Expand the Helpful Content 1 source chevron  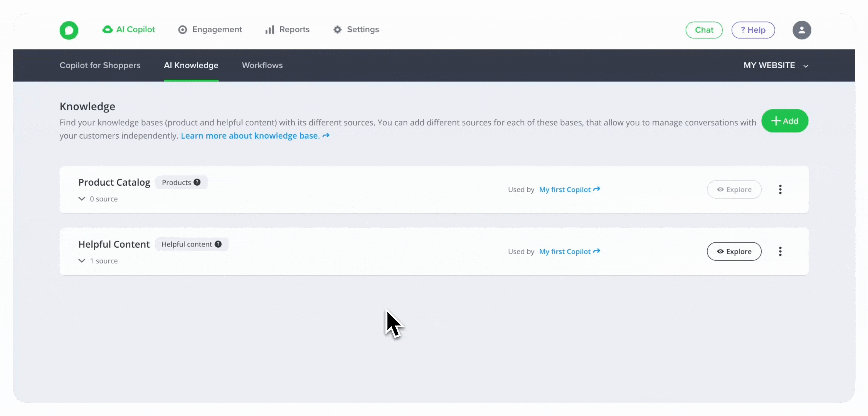(82, 261)
